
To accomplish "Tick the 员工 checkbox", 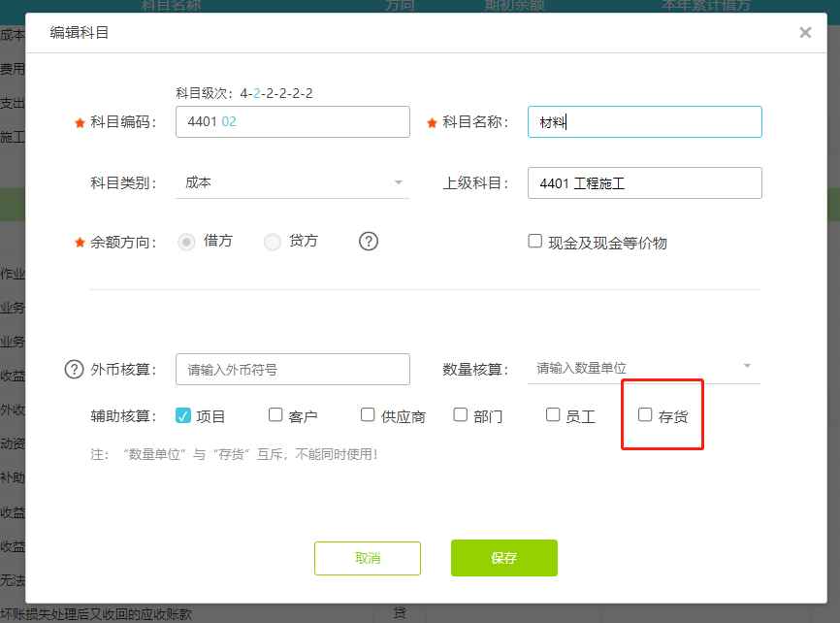I will [x=553, y=415].
